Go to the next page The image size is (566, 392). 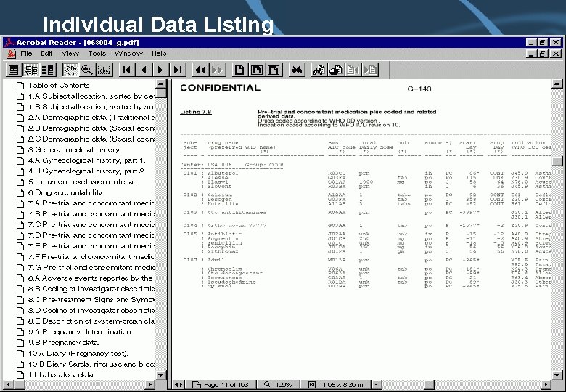click(161, 70)
